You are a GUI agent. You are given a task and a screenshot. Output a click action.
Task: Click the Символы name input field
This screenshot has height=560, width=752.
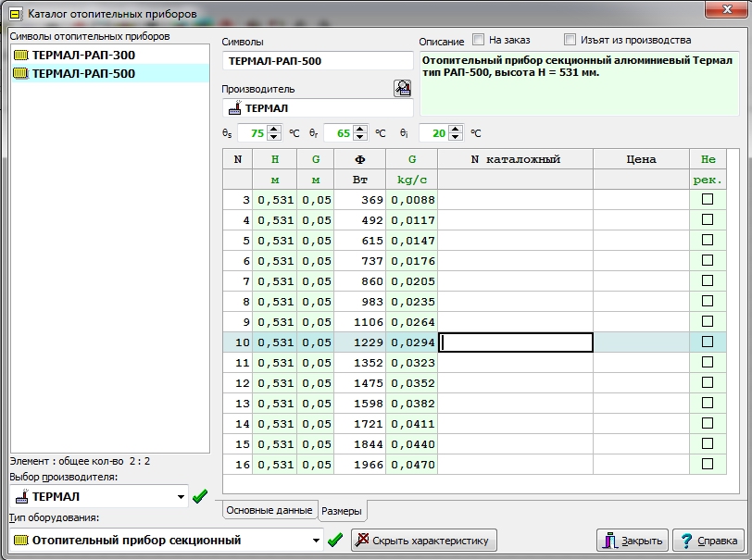[318, 61]
